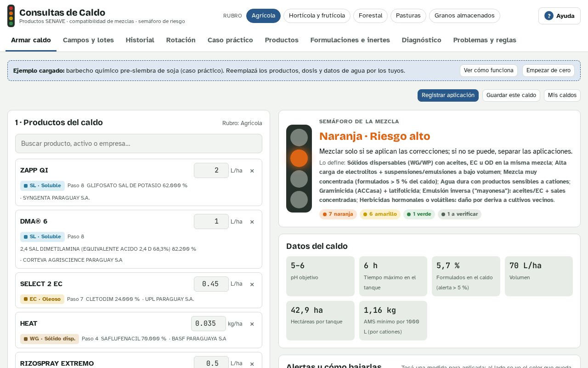Click WG · Sólido disp. badge of HEAT
This screenshot has width=588, height=368.
click(50, 339)
